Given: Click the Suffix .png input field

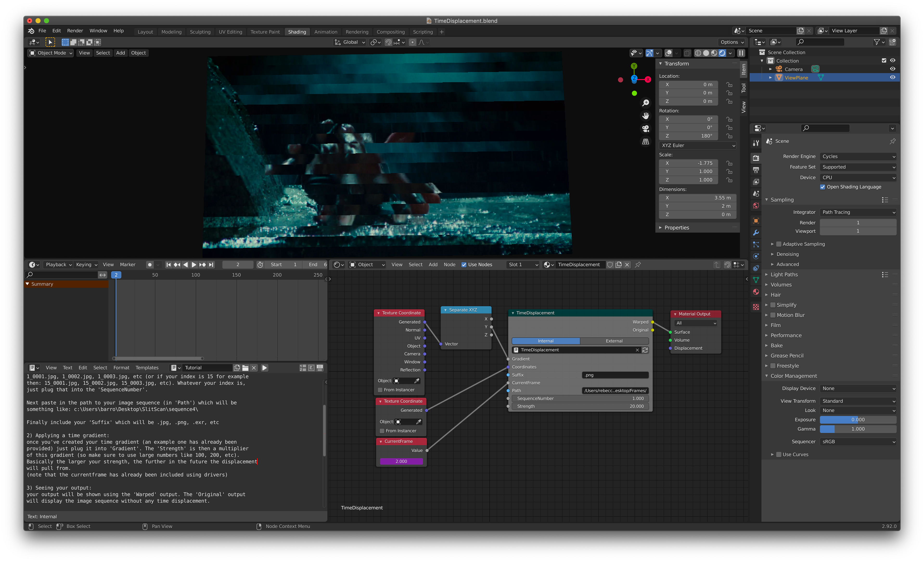Looking at the screenshot, I should (x=615, y=375).
